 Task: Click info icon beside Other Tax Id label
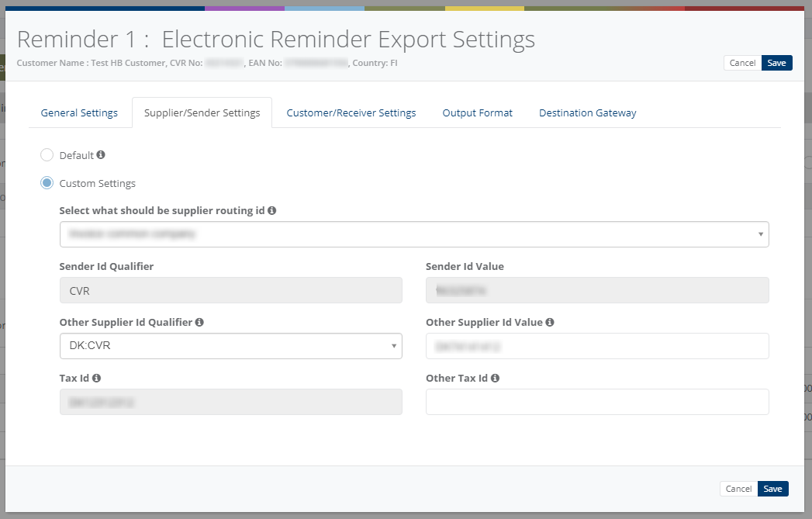495,378
